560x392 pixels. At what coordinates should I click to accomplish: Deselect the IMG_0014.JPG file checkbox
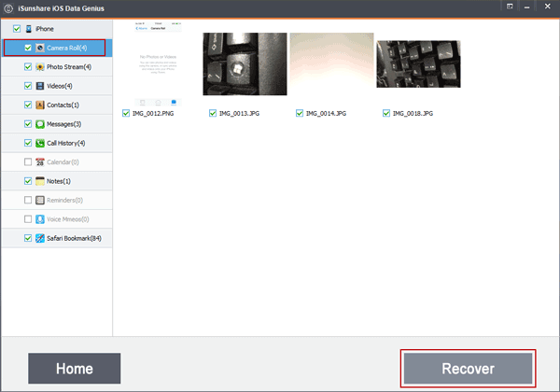[300, 113]
